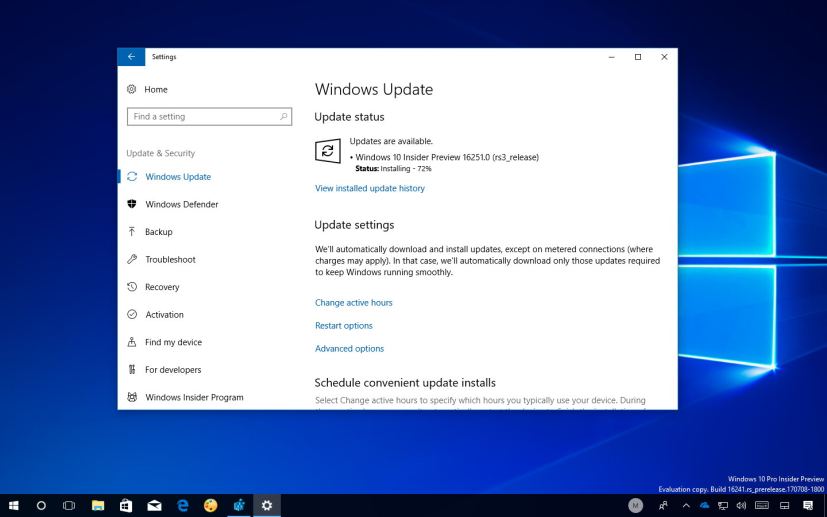Launch the Store from taskbar
This screenshot has height=517, width=827.
126,505
